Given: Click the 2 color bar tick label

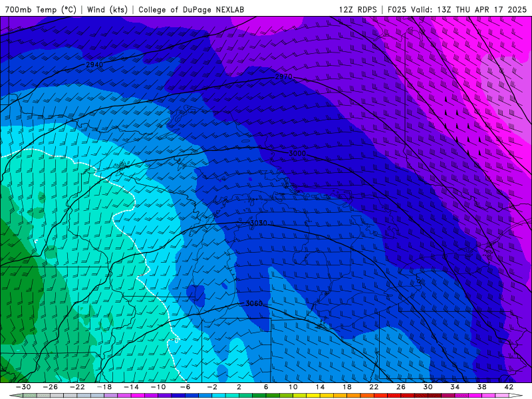Looking at the screenshot, I should (x=239, y=387).
